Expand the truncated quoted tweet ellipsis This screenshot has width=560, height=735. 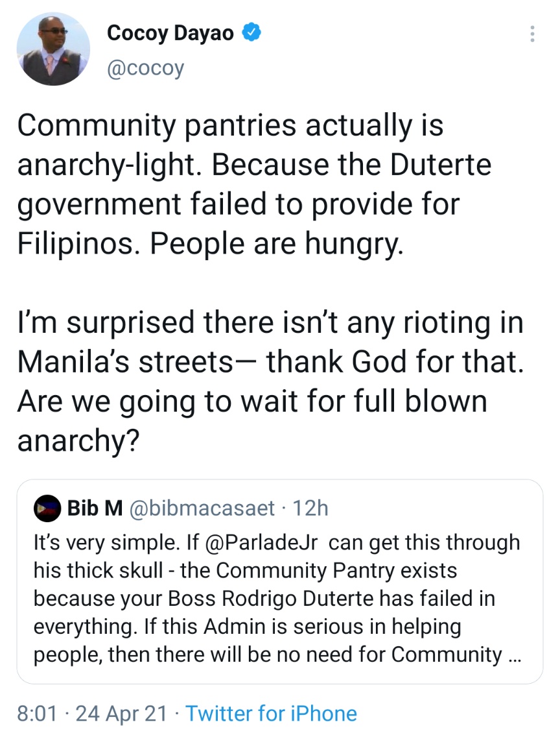coord(514,654)
